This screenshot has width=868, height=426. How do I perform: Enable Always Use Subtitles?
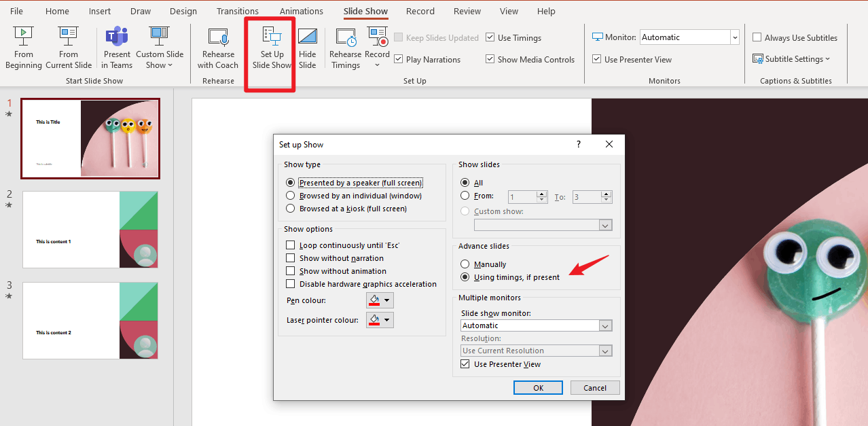pos(757,38)
